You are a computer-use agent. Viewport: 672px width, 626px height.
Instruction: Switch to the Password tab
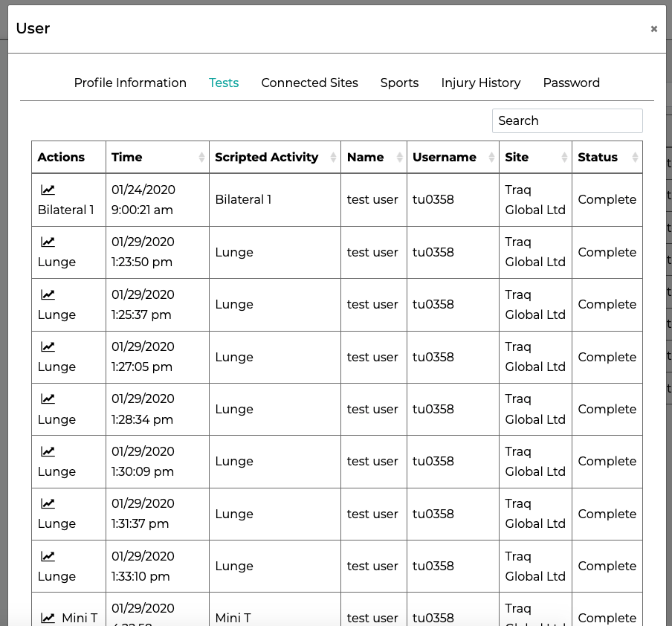pyautogui.click(x=572, y=83)
